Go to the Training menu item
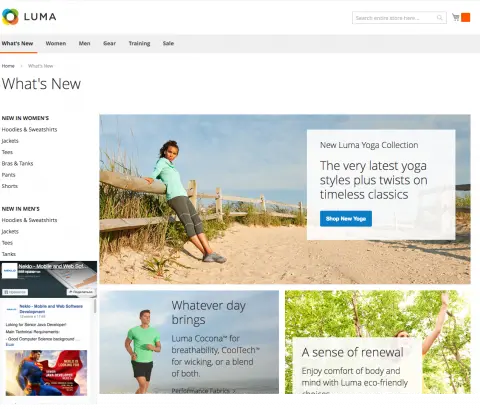Screen dimensions: 480x409 (139, 43)
